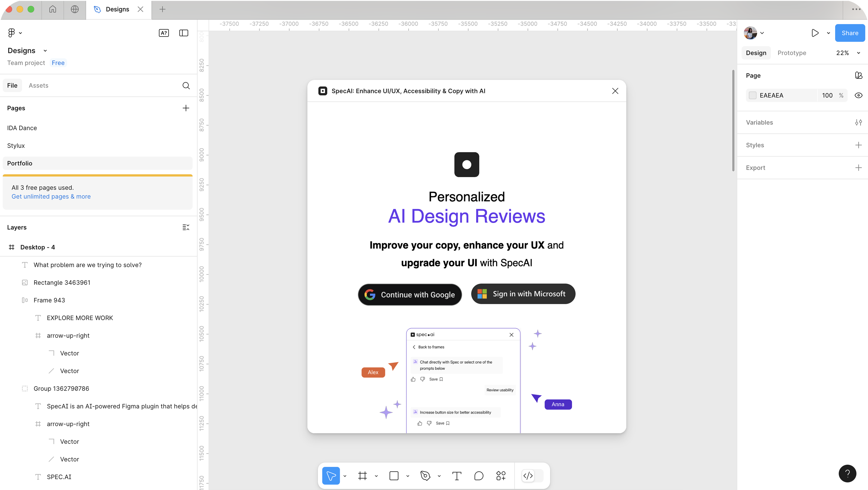868x490 pixels.
Task: Open the main menu chevron beside logo
Action: tap(21, 33)
